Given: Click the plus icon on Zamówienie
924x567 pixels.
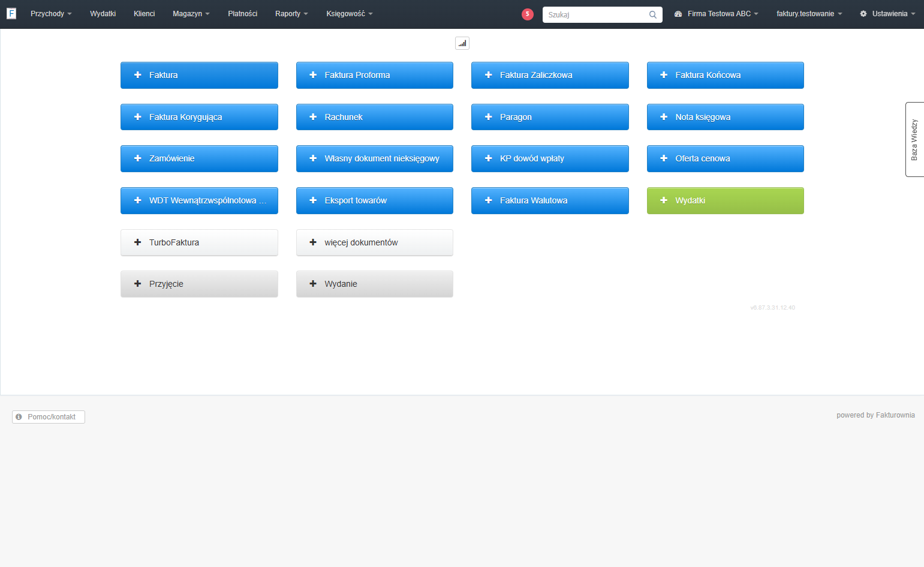Looking at the screenshot, I should click(x=137, y=158).
